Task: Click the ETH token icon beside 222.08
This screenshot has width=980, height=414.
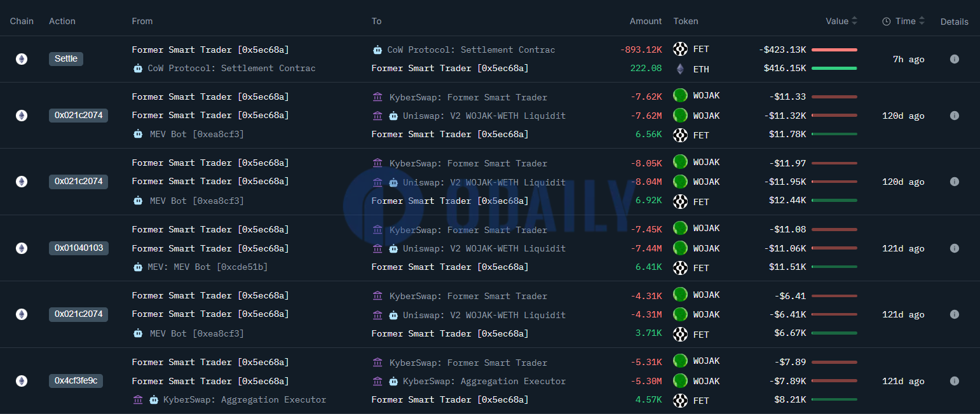Action: [x=681, y=69]
